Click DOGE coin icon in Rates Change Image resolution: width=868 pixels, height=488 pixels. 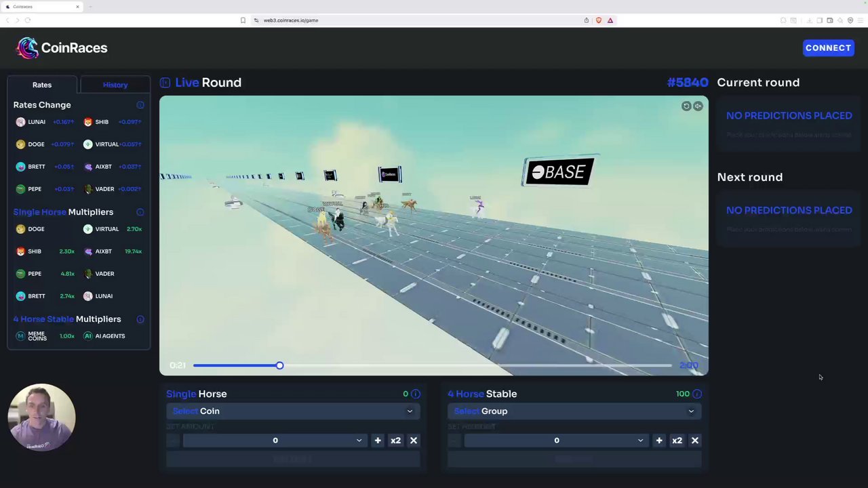(20, 144)
